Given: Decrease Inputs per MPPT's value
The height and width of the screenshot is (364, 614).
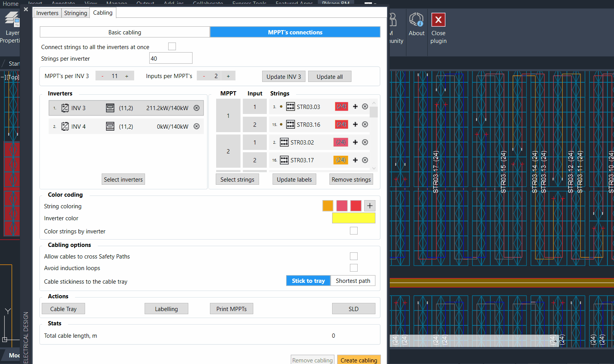Looking at the screenshot, I should (204, 76).
